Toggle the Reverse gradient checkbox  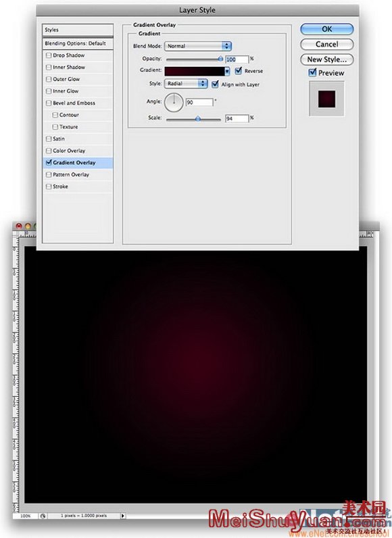[239, 71]
